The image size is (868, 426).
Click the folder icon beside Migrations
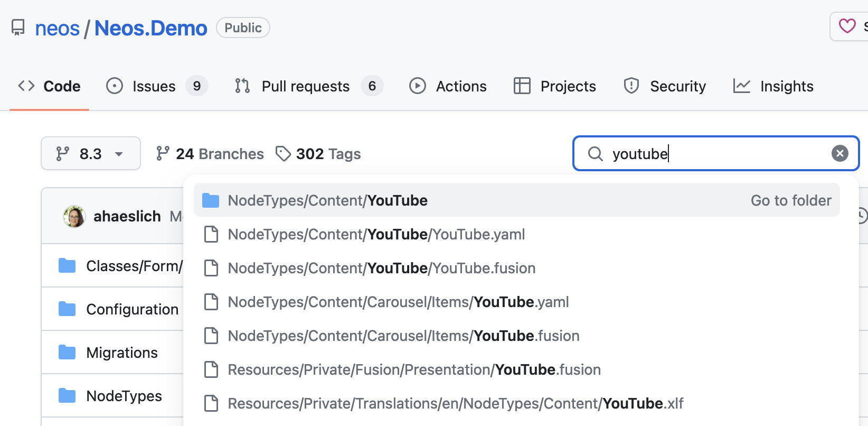click(x=67, y=352)
